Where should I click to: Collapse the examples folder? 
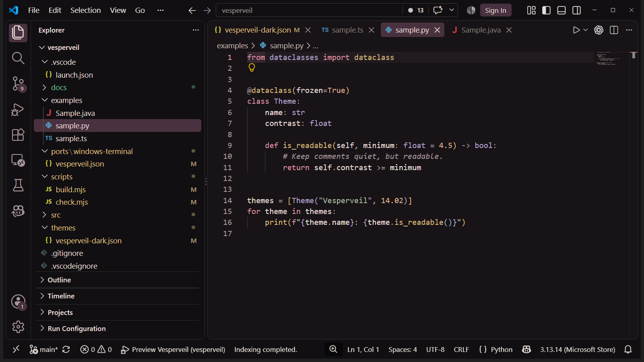coord(45,100)
